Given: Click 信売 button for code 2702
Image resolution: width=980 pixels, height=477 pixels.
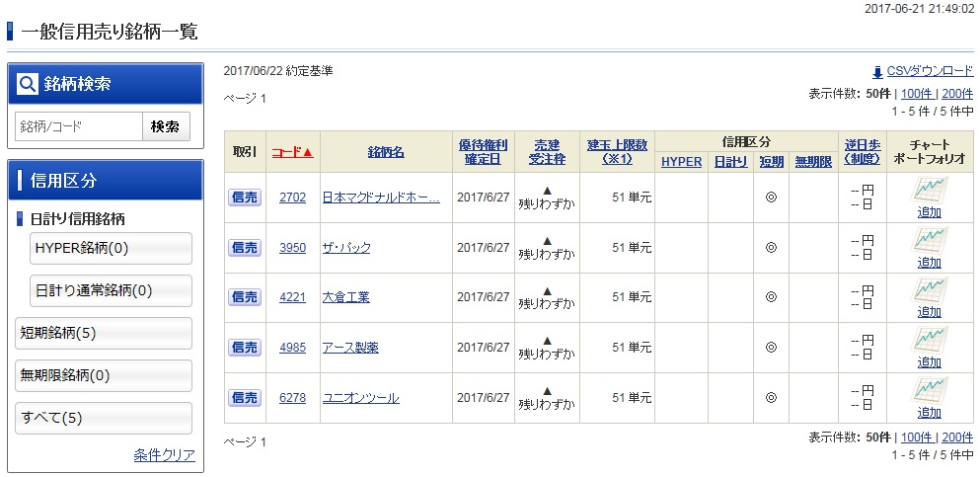Looking at the screenshot, I should (245, 198).
